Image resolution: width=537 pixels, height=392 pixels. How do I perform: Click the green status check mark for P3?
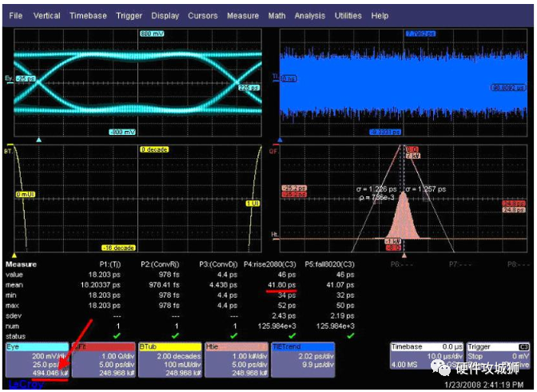click(233, 336)
